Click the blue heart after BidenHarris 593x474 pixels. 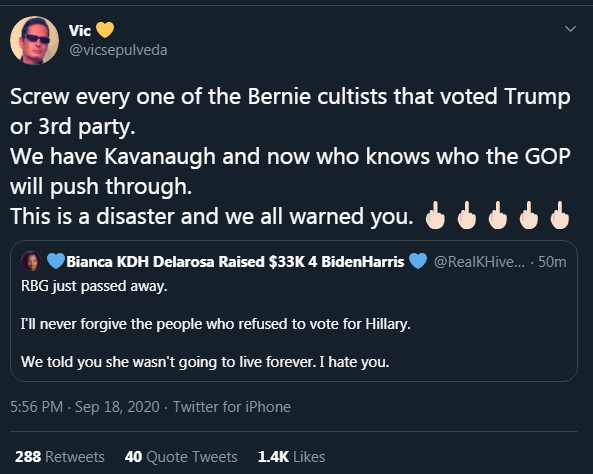point(418,261)
